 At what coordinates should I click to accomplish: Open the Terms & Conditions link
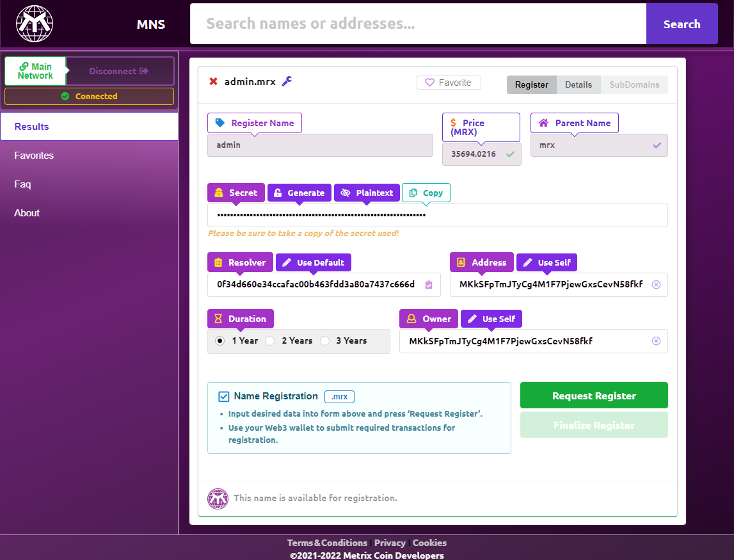(x=327, y=543)
